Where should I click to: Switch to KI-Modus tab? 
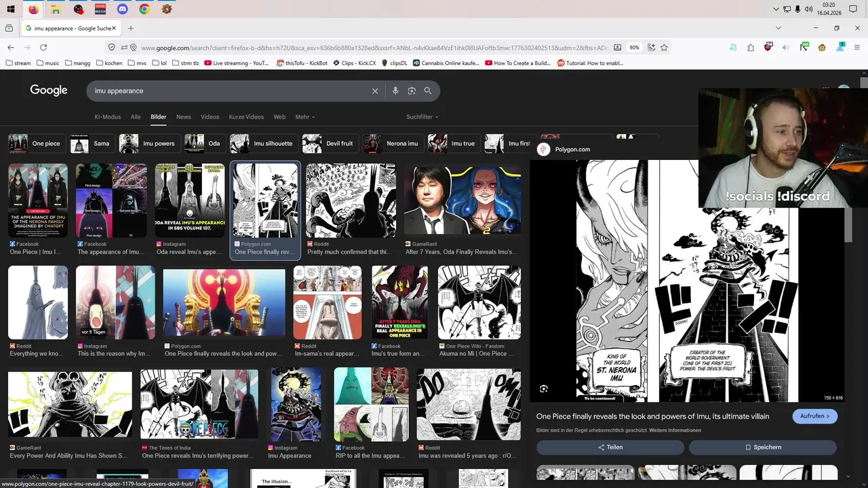(108, 117)
